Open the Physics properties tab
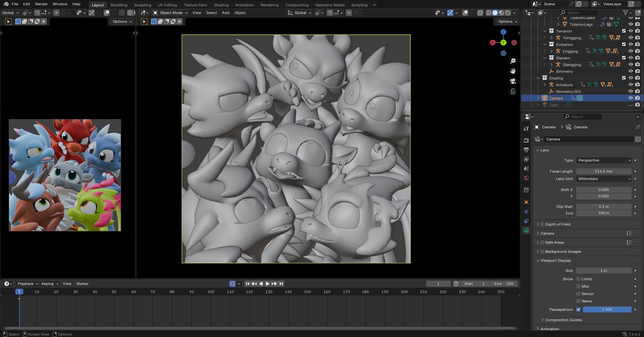The height and width of the screenshot is (337, 644). pyautogui.click(x=526, y=212)
